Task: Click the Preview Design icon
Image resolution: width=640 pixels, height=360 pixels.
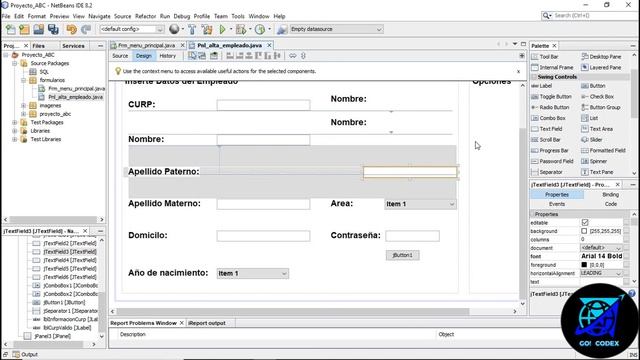Action: (214, 56)
